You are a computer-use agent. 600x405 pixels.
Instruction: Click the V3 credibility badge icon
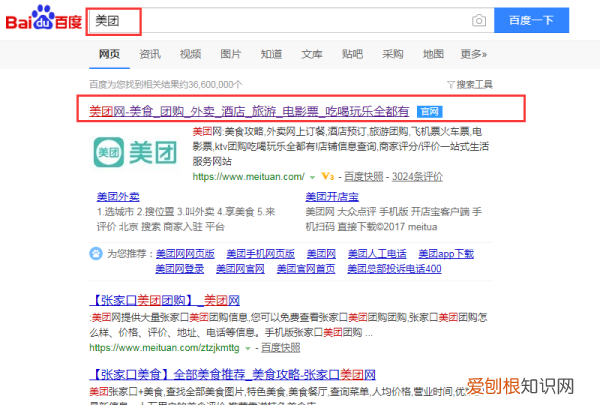pos(328,176)
